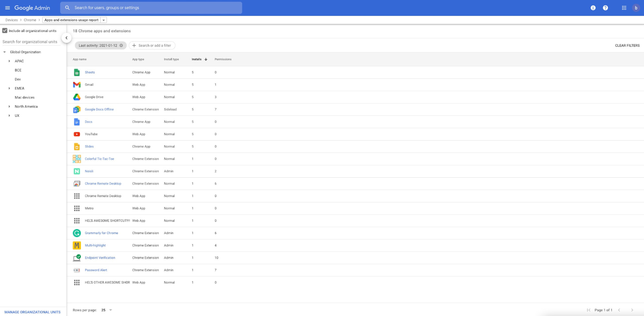The width and height of the screenshot is (644, 316).
Task: Sort by Install type column header
Action: tap(171, 59)
